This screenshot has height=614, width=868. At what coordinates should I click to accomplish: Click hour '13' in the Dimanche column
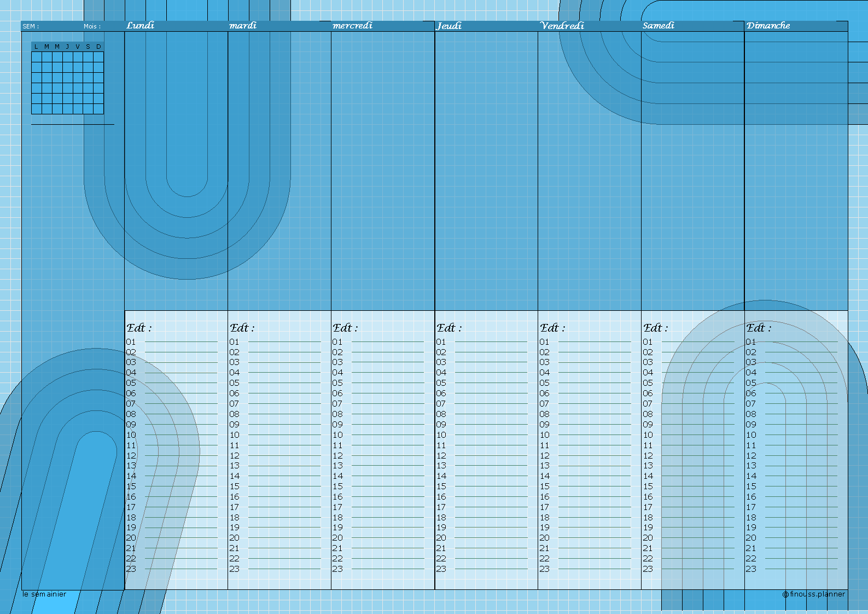click(x=752, y=466)
